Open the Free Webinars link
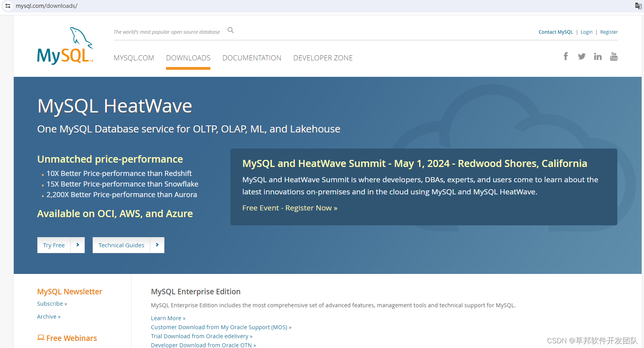Image resolution: width=644 pixels, height=348 pixels. point(71,338)
